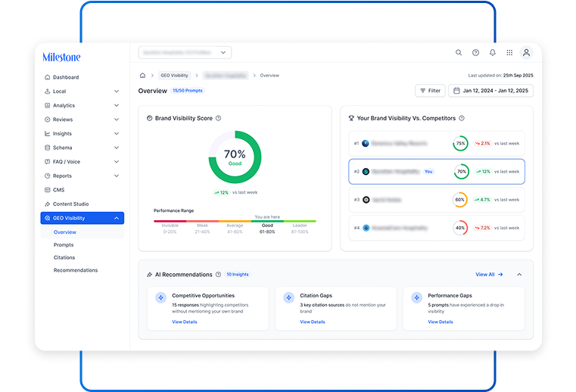
Task: Click the 60% score ring in the #3 row
Action: pyautogui.click(x=460, y=200)
